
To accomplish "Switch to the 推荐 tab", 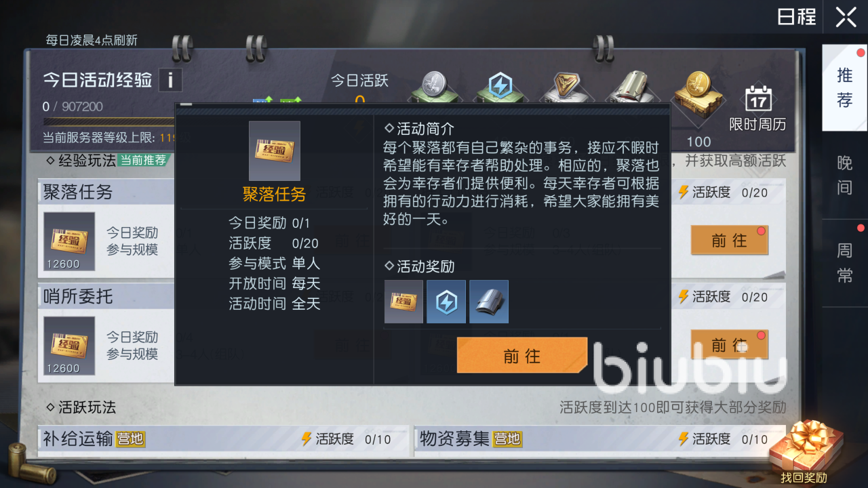I will (x=845, y=87).
